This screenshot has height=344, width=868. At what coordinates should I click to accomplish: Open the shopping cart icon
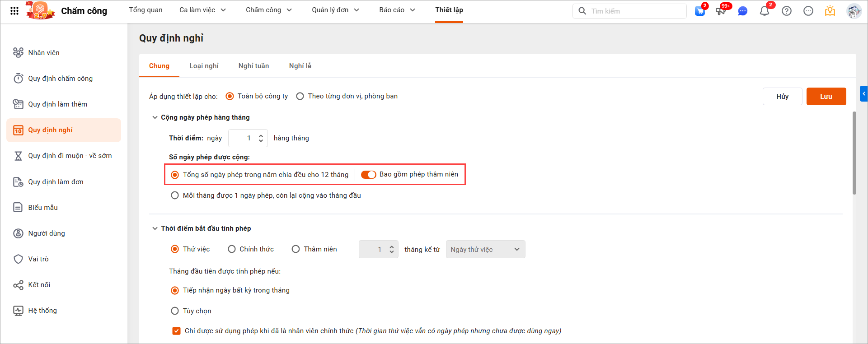[700, 11]
